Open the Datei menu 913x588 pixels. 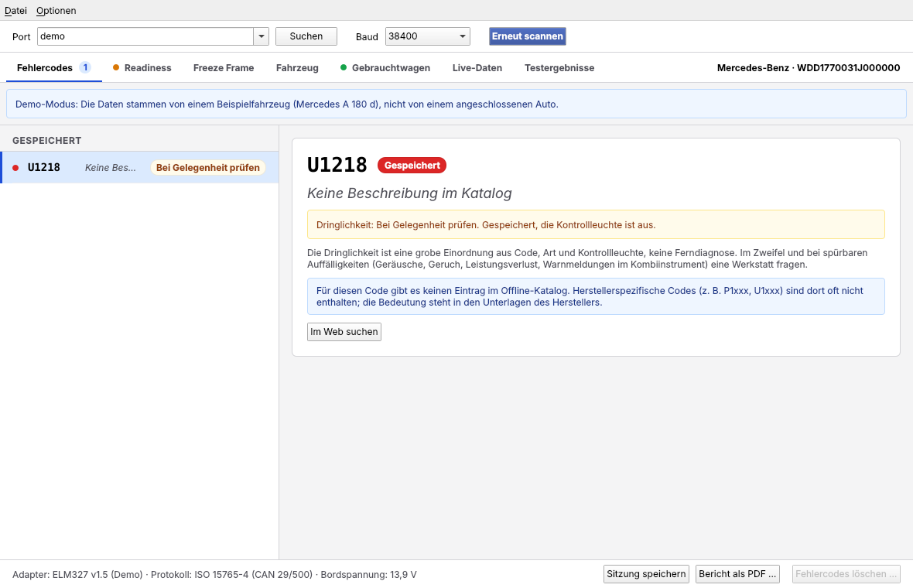[15, 11]
